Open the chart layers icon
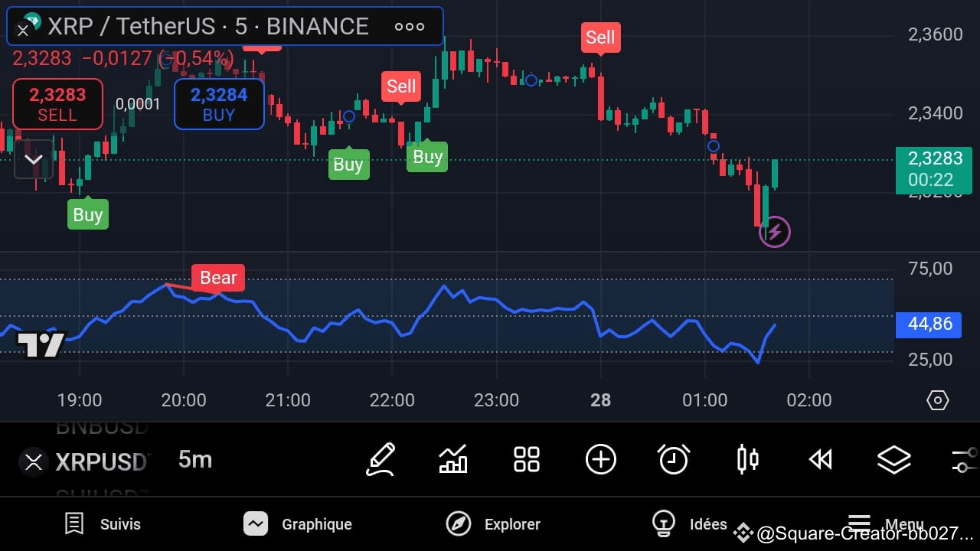The image size is (980, 551). tap(893, 459)
